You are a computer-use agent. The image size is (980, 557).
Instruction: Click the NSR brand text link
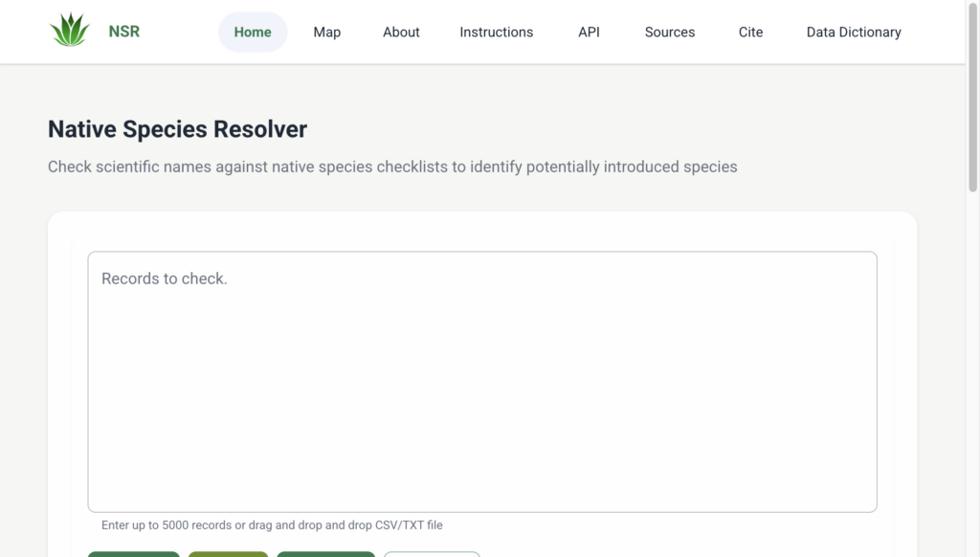pyautogui.click(x=123, y=32)
